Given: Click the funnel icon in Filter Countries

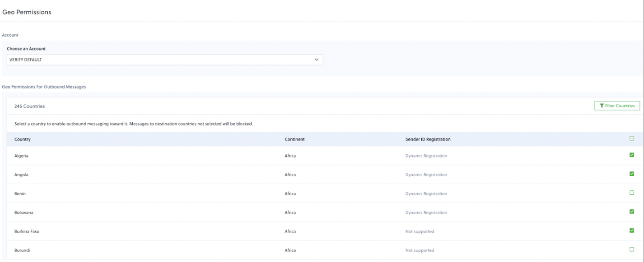Looking at the screenshot, I should point(602,106).
